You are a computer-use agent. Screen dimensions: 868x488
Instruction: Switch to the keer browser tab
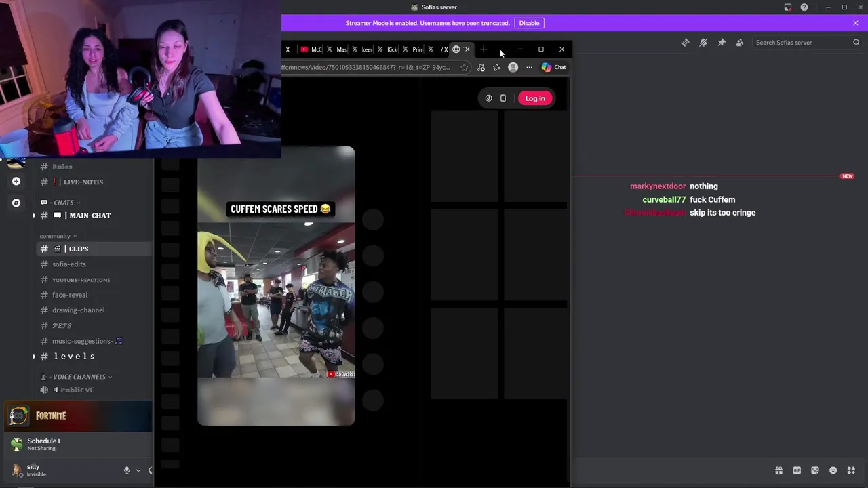[x=361, y=49]
